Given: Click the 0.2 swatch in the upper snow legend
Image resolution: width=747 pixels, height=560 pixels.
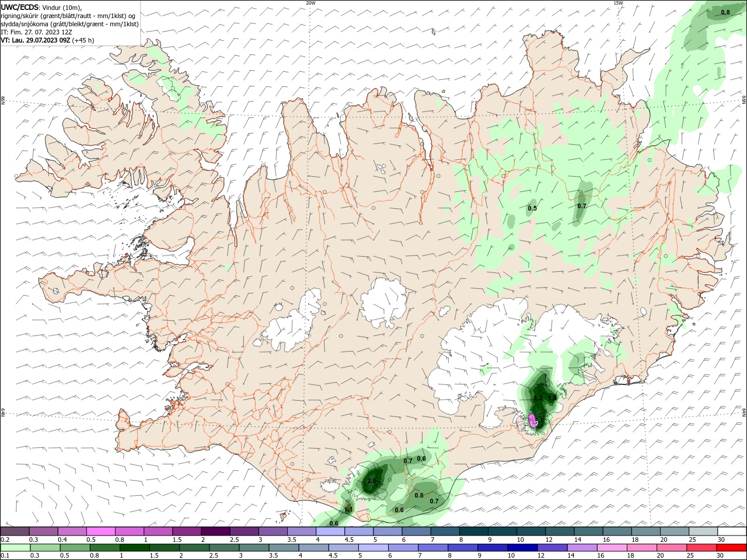Looking at the screenshot, I should pos(15,531).
